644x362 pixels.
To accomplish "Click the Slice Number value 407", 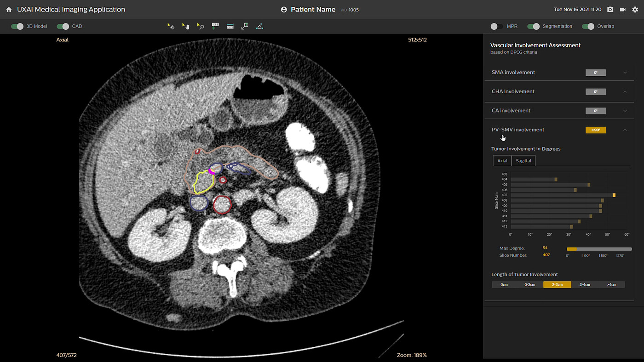I will [546, 255].
